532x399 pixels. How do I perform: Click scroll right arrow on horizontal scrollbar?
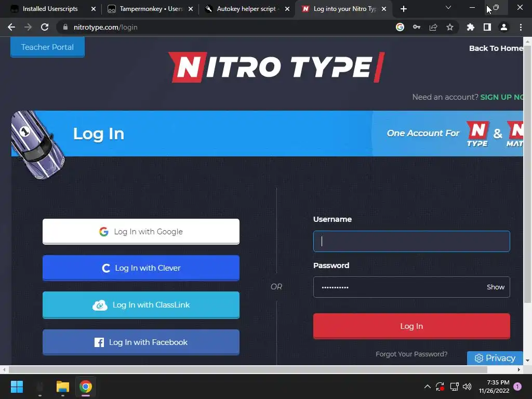(x=519, y=369)
